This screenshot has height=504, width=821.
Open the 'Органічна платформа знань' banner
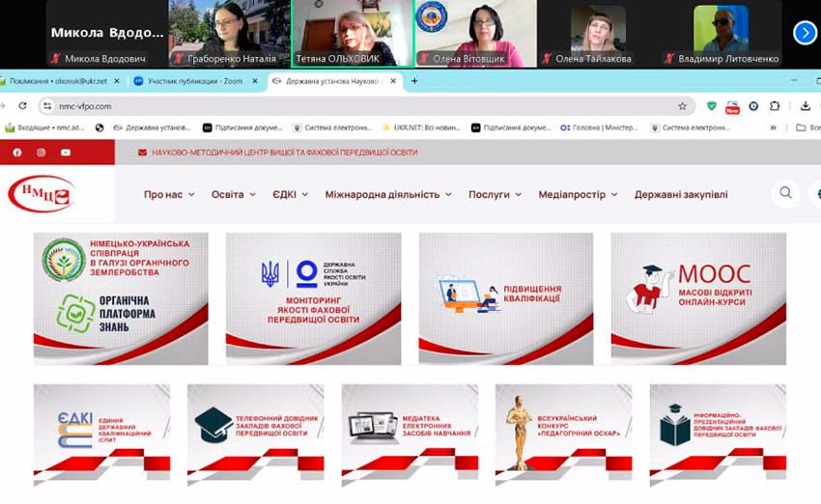[121, 298]
